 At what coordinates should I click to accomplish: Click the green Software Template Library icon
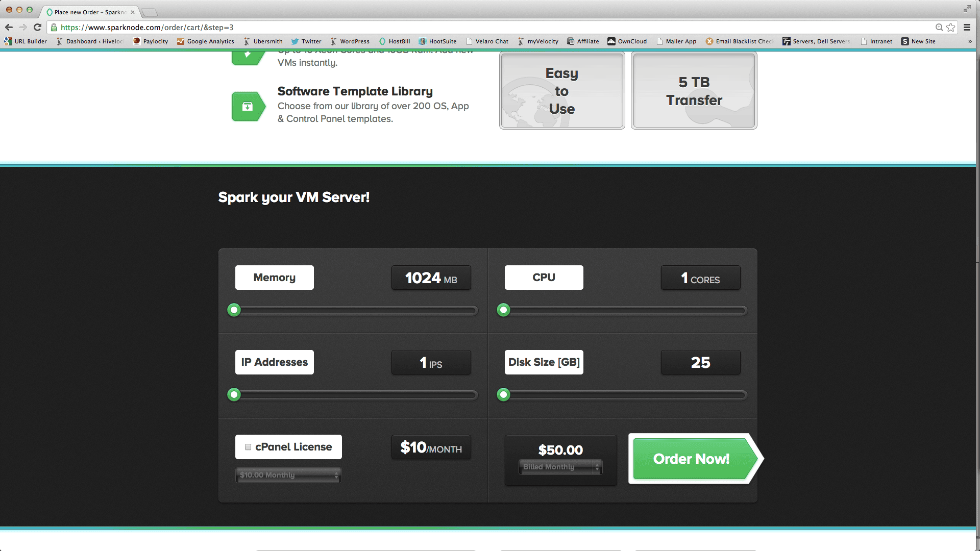point(248,107)
